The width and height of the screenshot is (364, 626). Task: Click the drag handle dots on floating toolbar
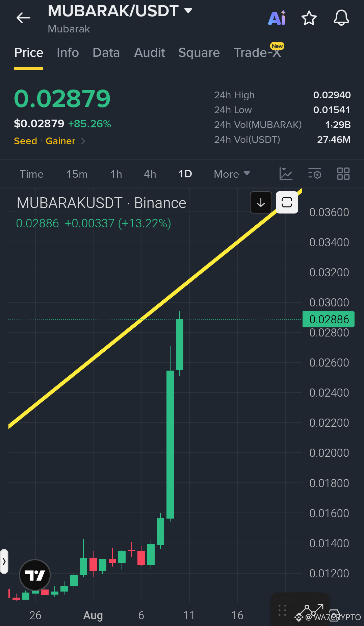[x=282, y=610]
